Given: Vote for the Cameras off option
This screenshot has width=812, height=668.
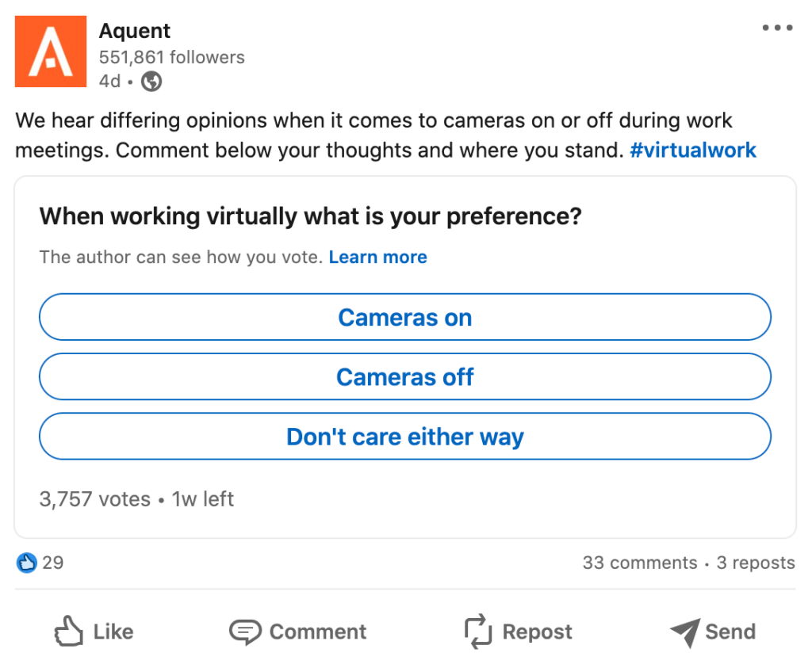Looking at the screenshot, I should click(x=404, y=377).
